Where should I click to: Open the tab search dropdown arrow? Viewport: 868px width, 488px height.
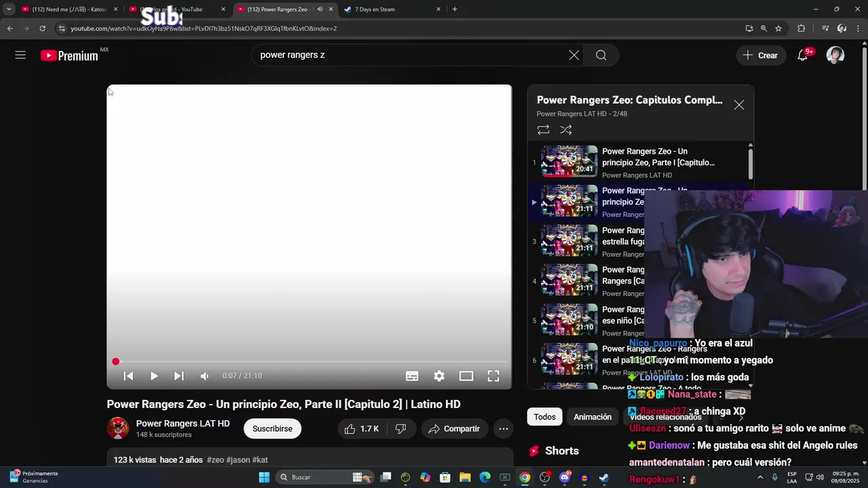click(9, 9)
